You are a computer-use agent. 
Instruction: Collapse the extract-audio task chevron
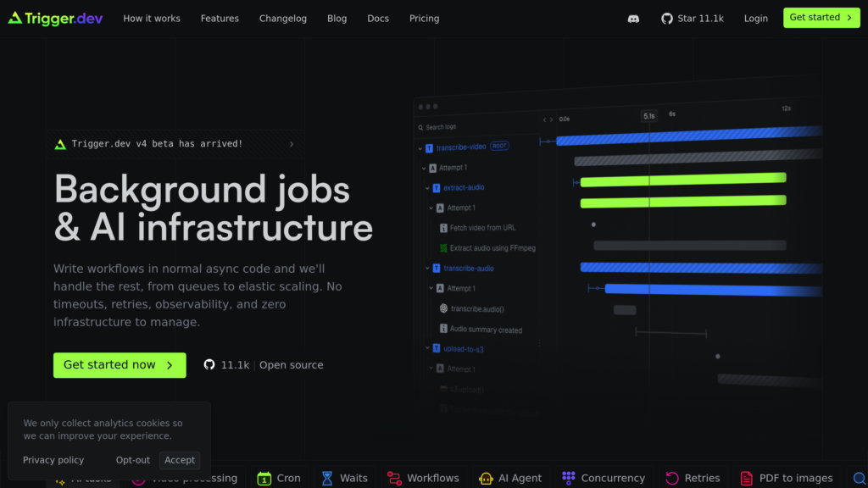426,188
